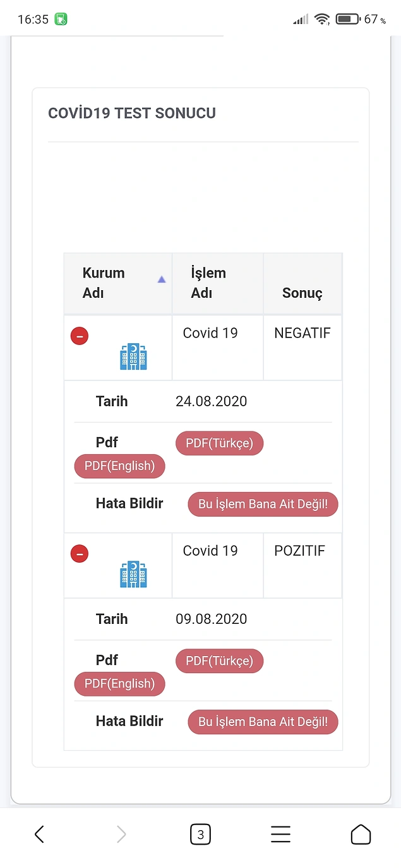This screenshot has width=401, height=868.
Task: Click the Sonuç column header
Action: 302,293
